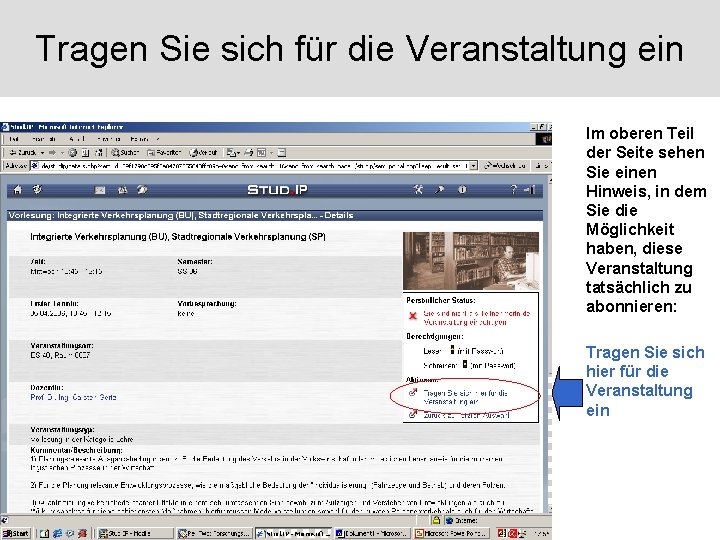Screen dimensions: 720x540
Task: Open the ? help menu in the menu bar
Action: point(158,139)
